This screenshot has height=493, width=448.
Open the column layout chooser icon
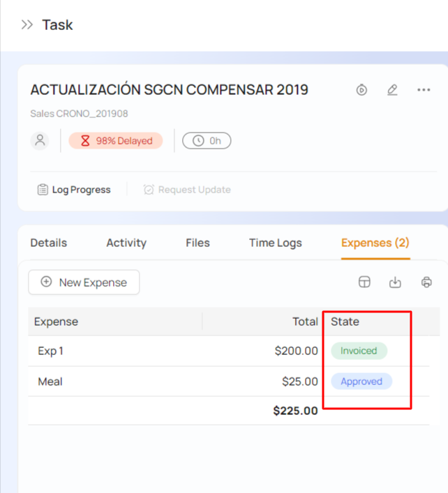coord(364,282)
